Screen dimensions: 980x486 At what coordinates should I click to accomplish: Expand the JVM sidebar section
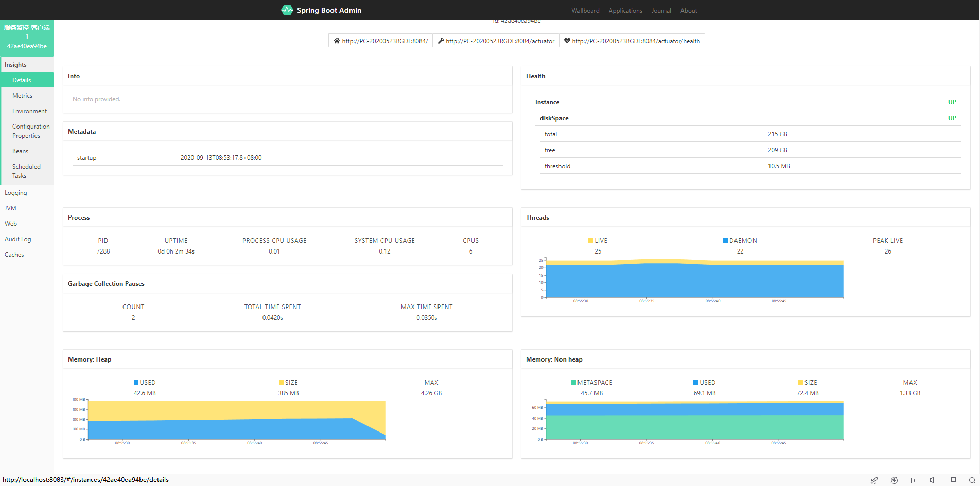pyautogui.click(x=27, y=208)
